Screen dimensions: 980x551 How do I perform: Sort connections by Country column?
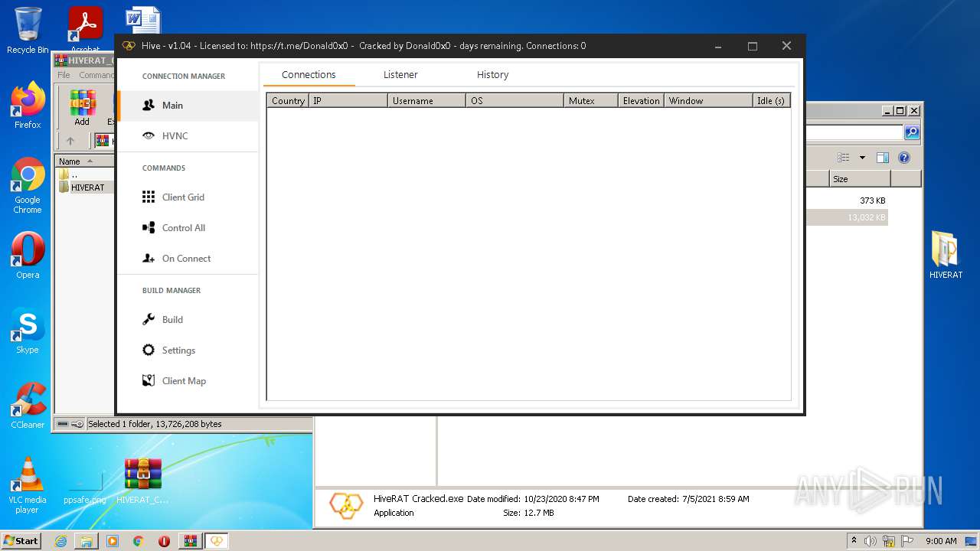click(288, 101)
